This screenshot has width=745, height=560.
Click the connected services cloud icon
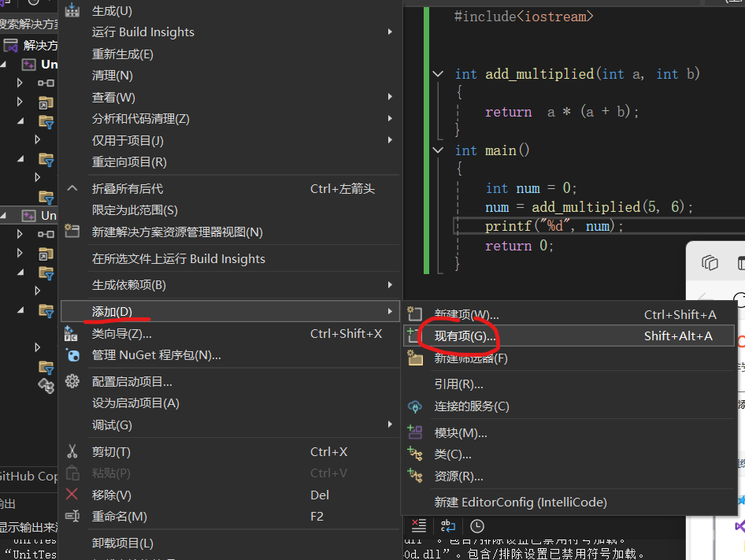(415, 406)
